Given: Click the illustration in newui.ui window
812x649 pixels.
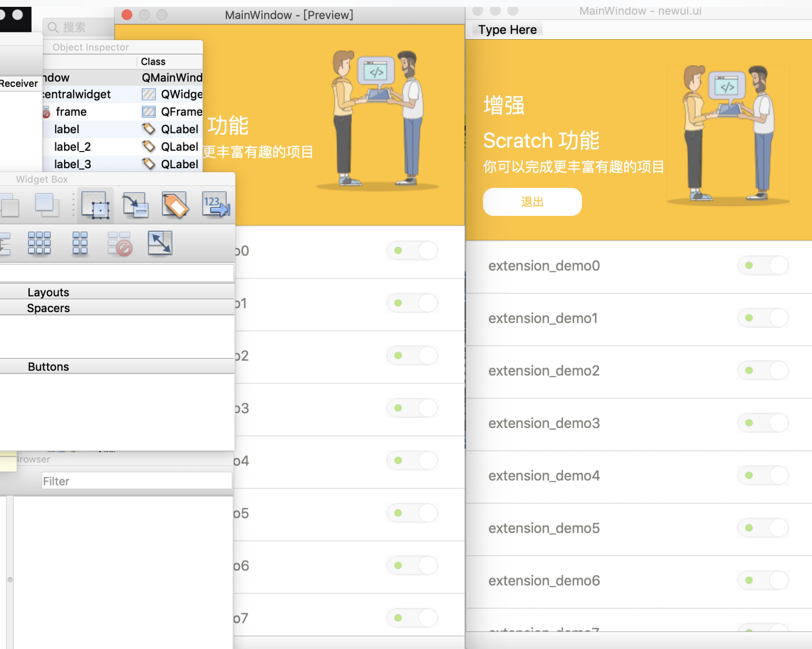Looking at the screenshot, I should click(x=728, y=136).
